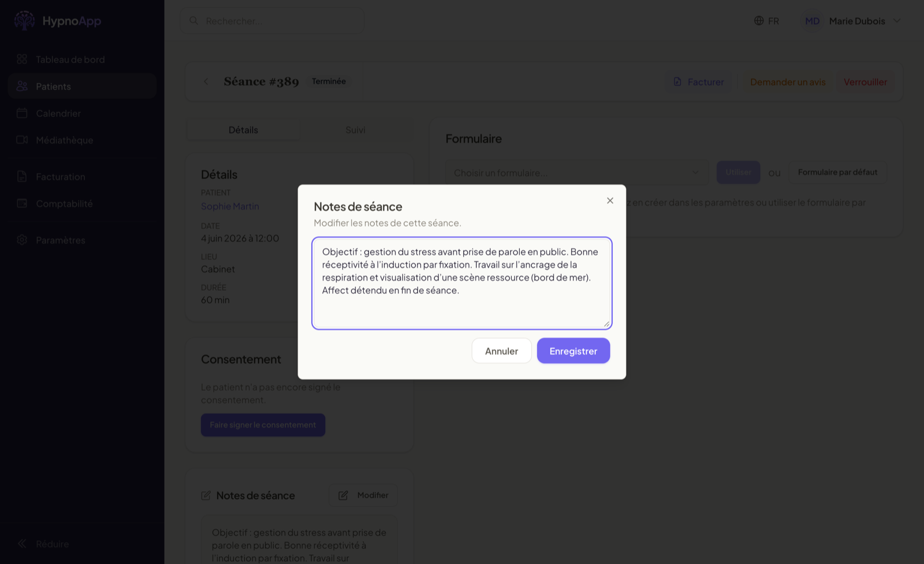This screenshot has width=924, height=564.
Task: Click the date '4 juin 2026 à 12:00'
Action: (240, 238)
